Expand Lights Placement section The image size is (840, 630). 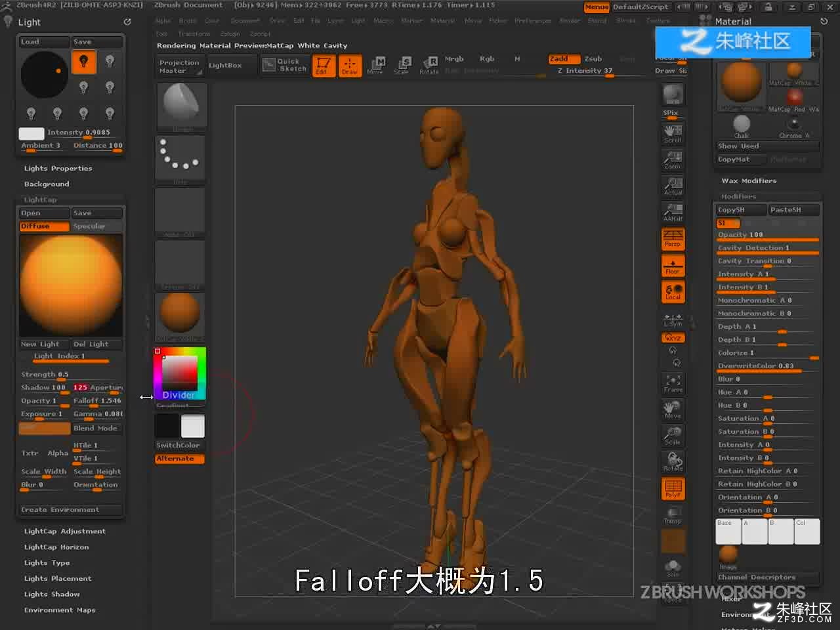(x=58, y=579)
